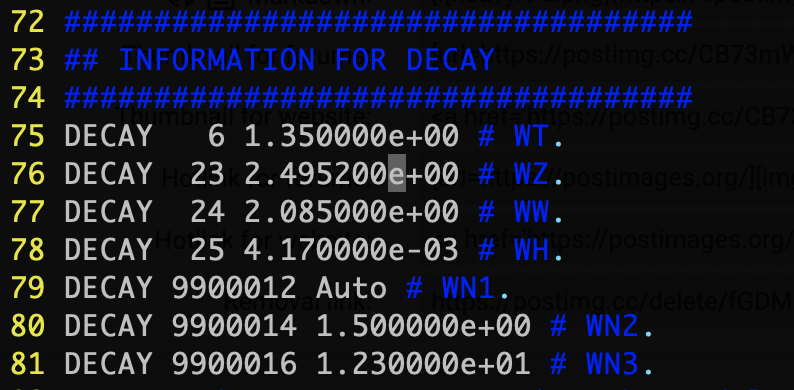794x390 pixels.
Task: Click the comment WN1
Action: [x=468, y=287]
